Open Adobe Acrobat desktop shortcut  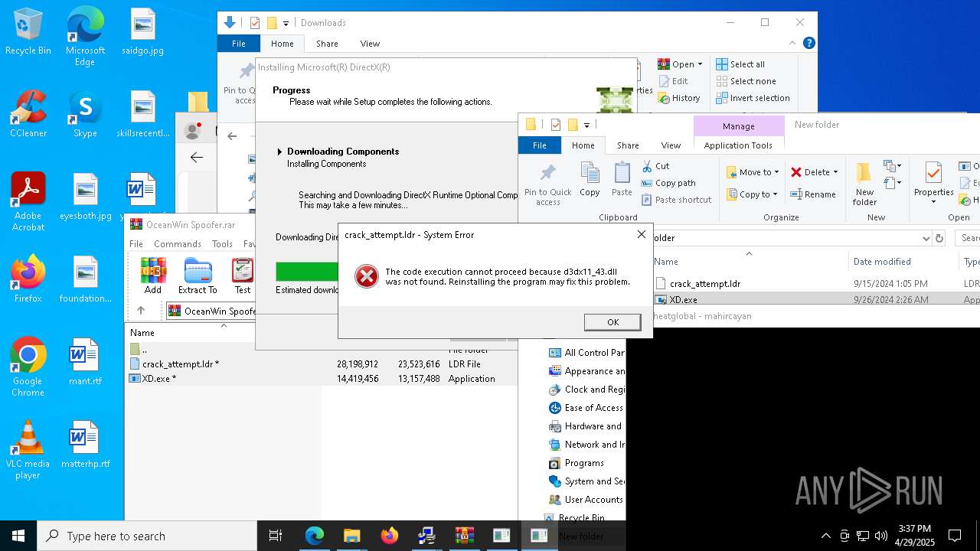[x=28, y=202]
